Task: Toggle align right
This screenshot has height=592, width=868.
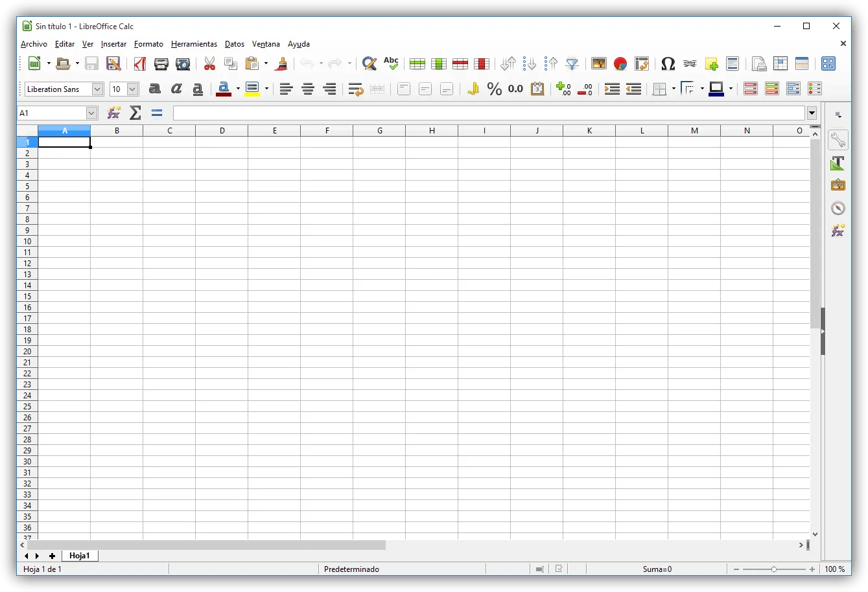Action: coord(329,89)
